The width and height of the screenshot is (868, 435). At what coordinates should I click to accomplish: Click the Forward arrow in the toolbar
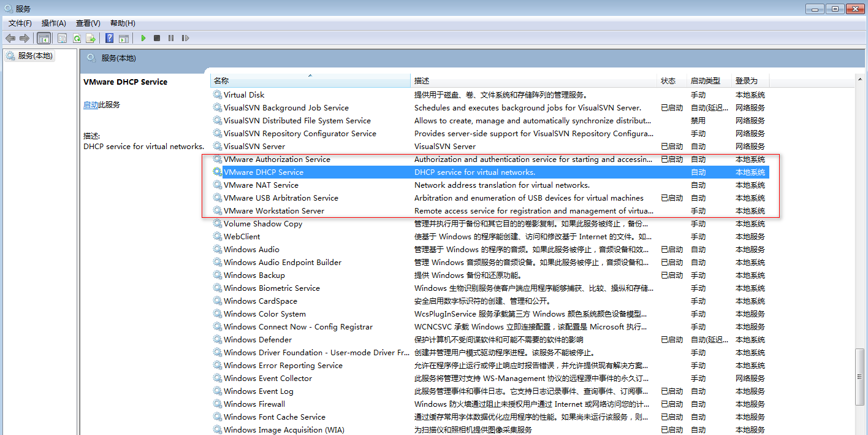24,38
